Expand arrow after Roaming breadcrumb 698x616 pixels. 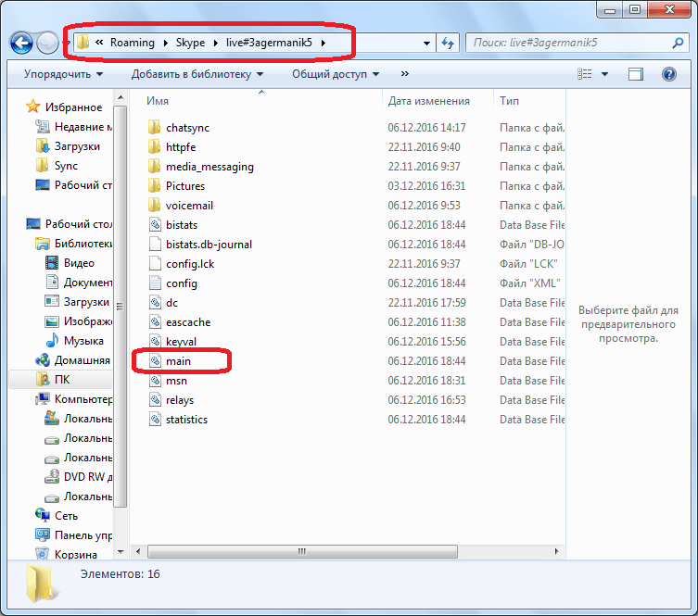pyautogui.click(x=165, y=43)
